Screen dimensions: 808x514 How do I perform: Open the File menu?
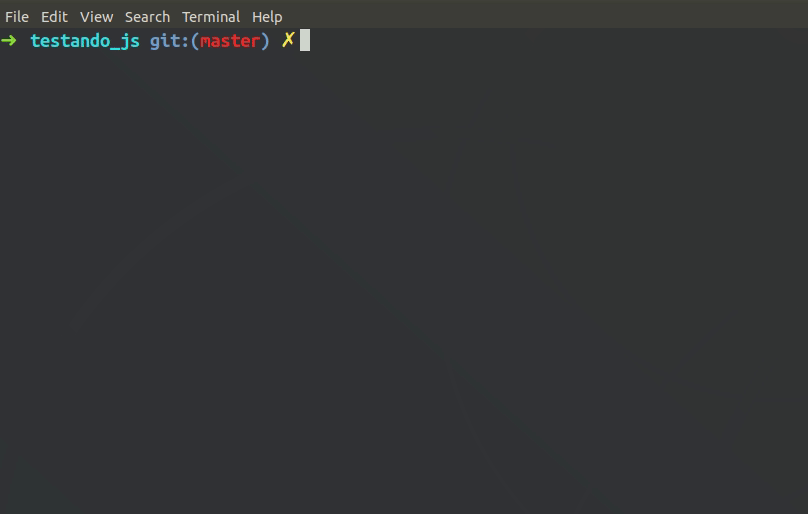(17, 17)
